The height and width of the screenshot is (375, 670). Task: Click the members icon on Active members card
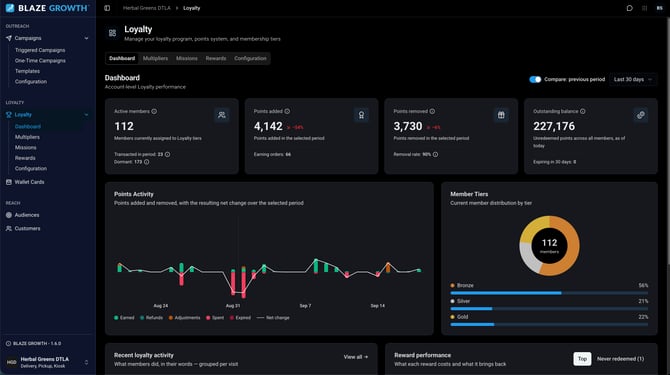coord(222,115)
